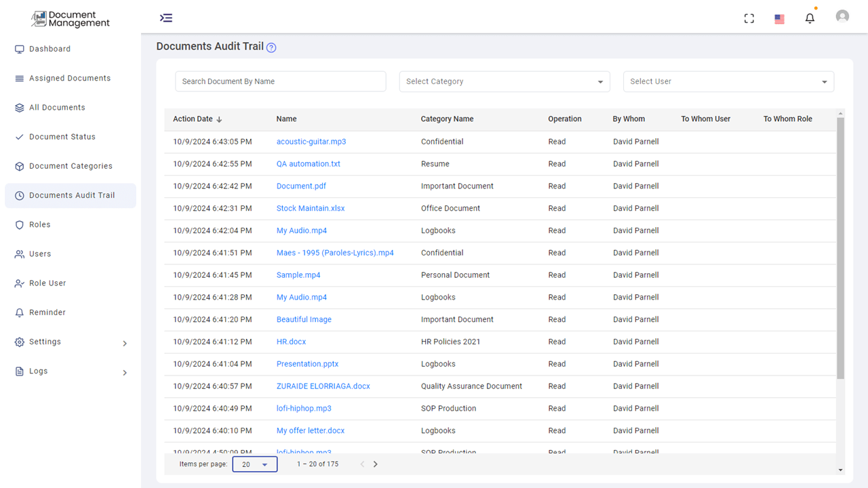Open the Select User dropdown

[x=728, y=81]
